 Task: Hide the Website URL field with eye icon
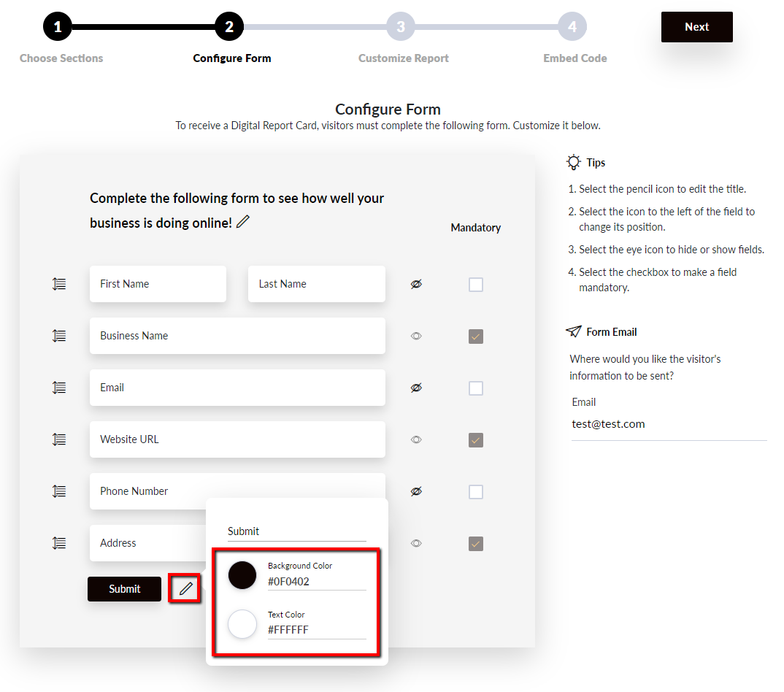point(416,439)
